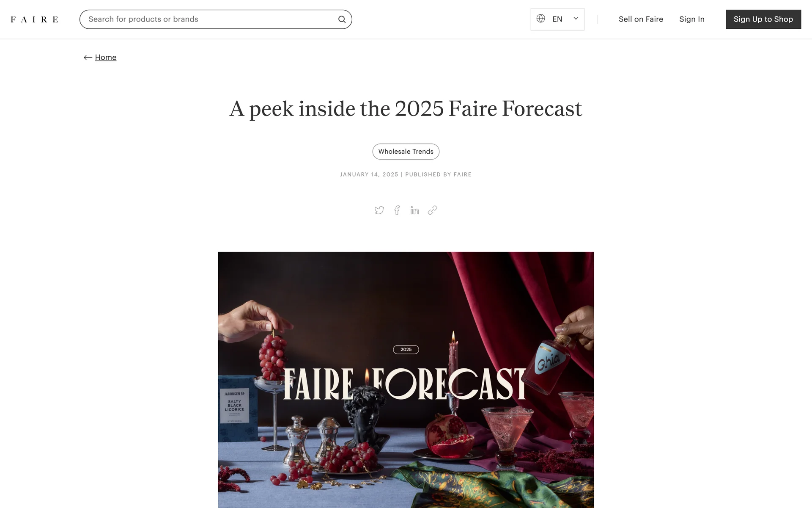
Task: Click the FAIRE logo
Action: click(x=34, y=19)
